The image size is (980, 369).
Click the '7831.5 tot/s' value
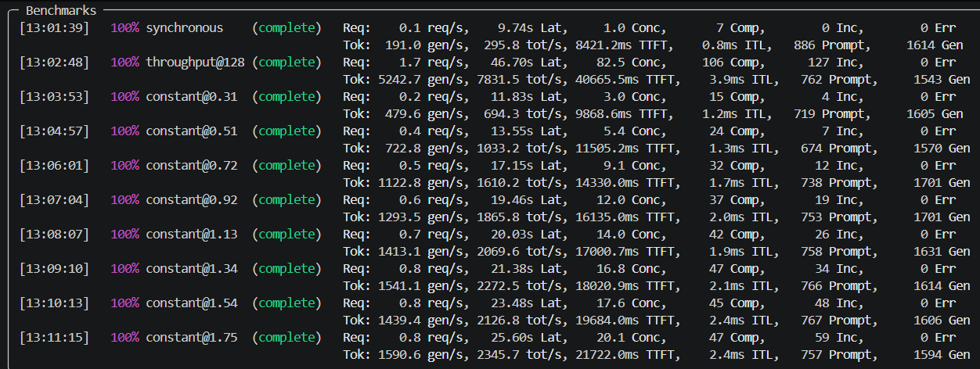(x=517, y=80)
